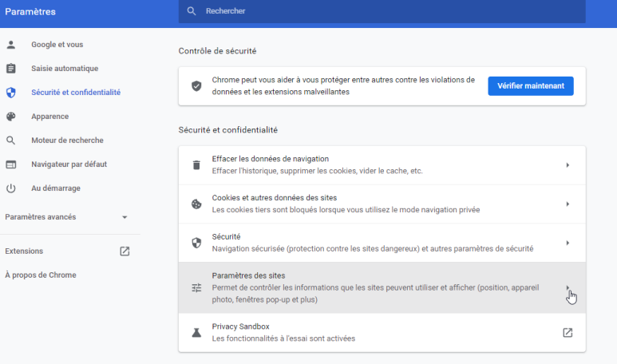
Task: Click the power icon for Au démarrage
Action: point(11,188)
